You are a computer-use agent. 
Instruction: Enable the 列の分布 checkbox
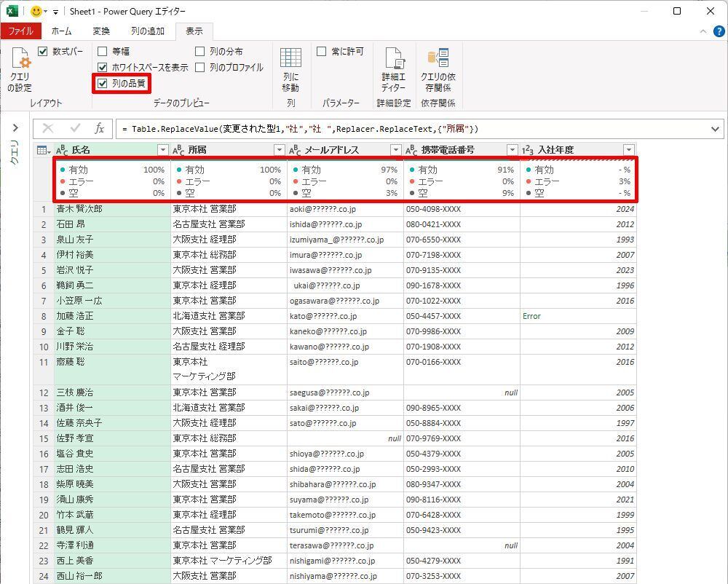click(200, 52)
